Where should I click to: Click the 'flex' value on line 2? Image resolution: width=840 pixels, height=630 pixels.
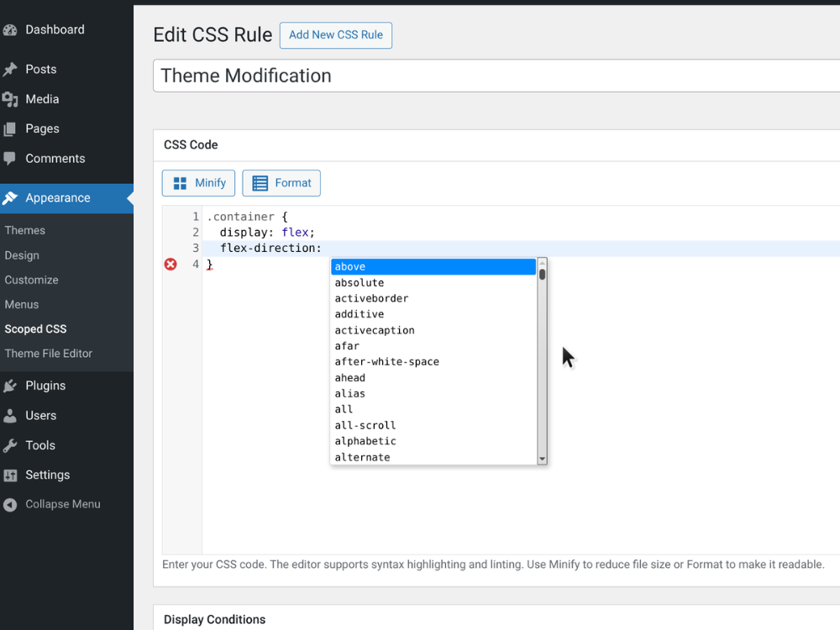coord(295,233)
